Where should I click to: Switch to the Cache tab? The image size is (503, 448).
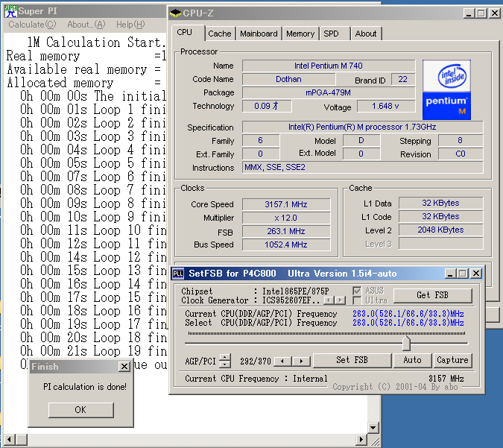[x=220, y=34]
